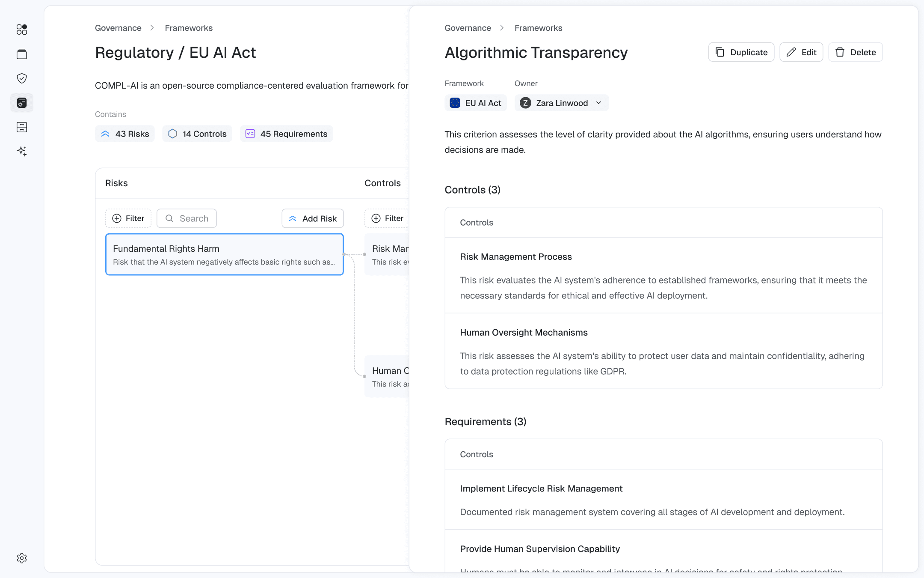Open the Risks Filter option
The width and height of the screenshot is (924, 578).
pos(128,218)
